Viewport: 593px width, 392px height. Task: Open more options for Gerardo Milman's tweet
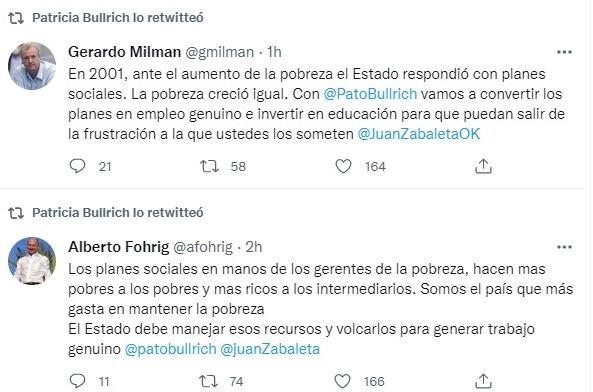(564, 52)
